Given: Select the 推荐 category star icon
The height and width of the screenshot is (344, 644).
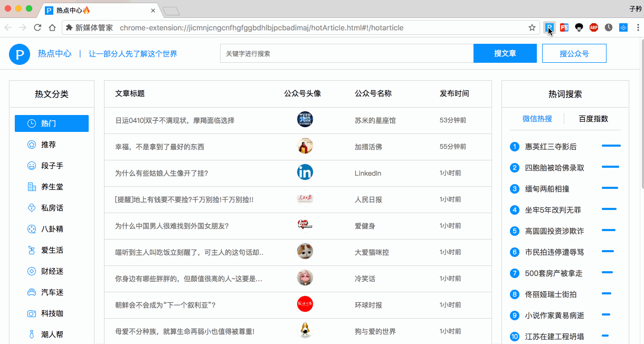Looking at the screenshot, I should click(x=32, y=145).
